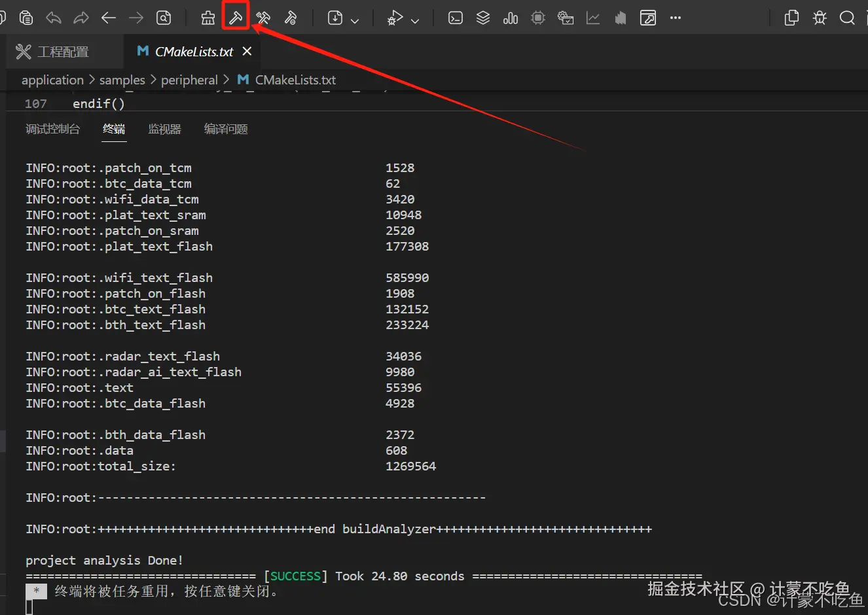868x615 pixels.
Task: Click the grayed-out buildings icon
Action: point(621,18)
